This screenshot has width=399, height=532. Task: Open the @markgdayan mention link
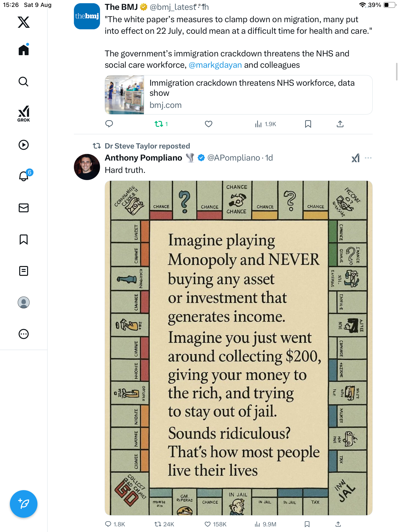pos(215,65)
